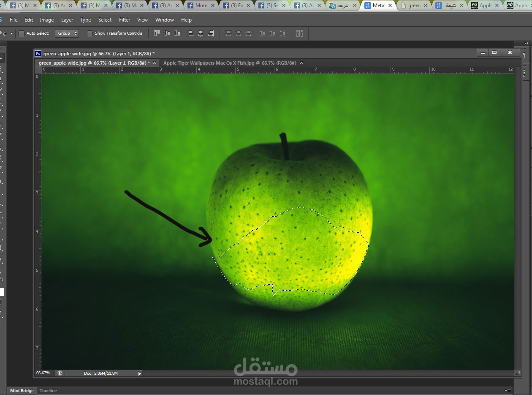Open the Move tool preset picker arrow
The height and width of the screenshot is (395, 532).
[11, 33]
